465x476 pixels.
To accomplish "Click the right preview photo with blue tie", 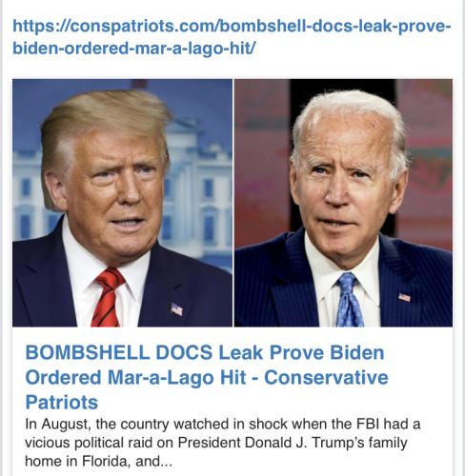I will click(x=343, y=203).
